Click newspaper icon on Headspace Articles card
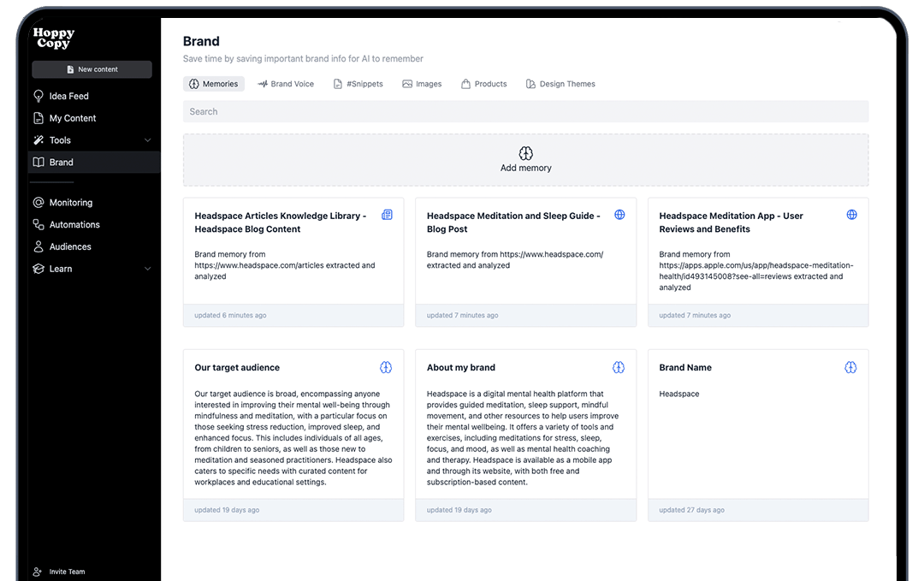This screenshot has height=581, width=924. tap(388, 215)
